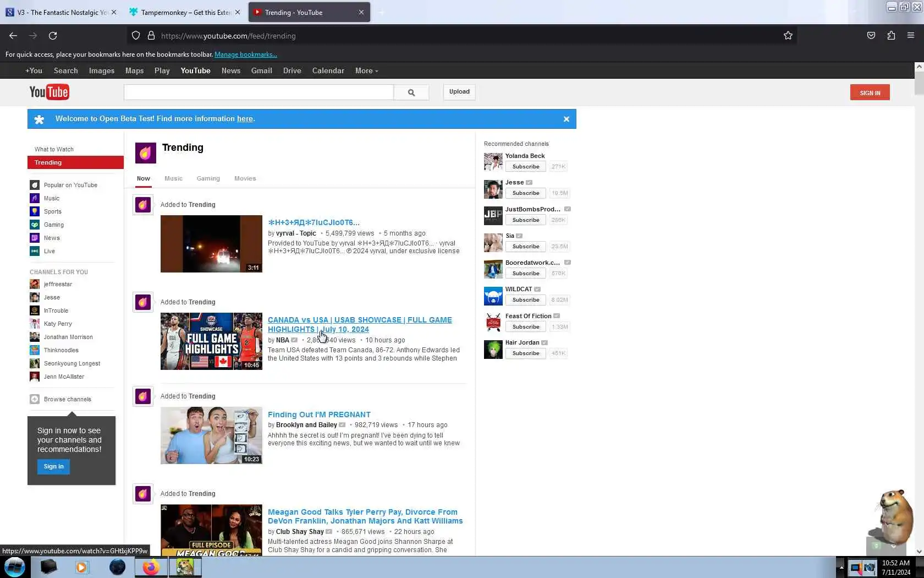Screen dimensions: 924x578
Task: Open the Live sidebar icon
Action: pyautogui.click(x=35, y=251)
